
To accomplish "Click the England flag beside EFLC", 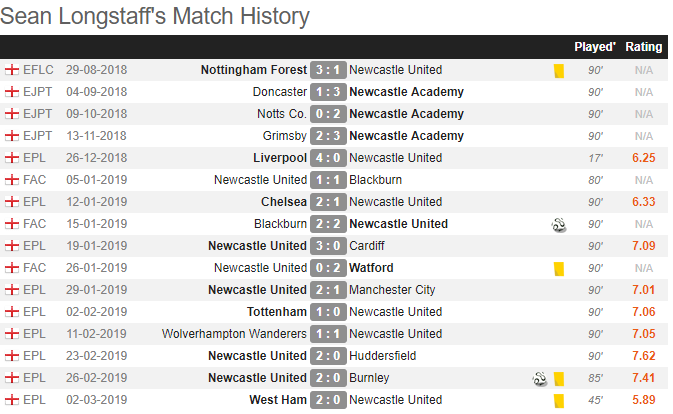I will pos(12,70).
